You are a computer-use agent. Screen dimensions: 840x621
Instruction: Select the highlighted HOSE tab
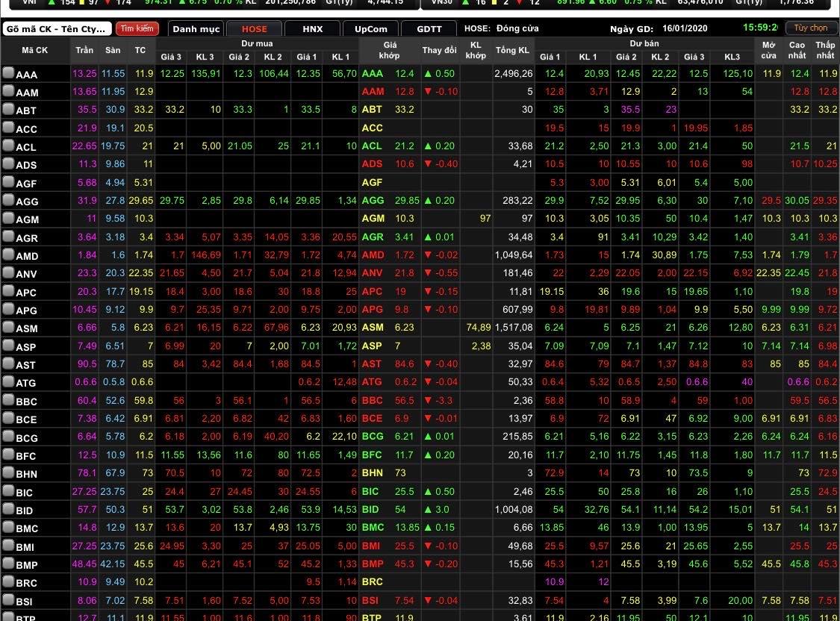click(254, 29)
